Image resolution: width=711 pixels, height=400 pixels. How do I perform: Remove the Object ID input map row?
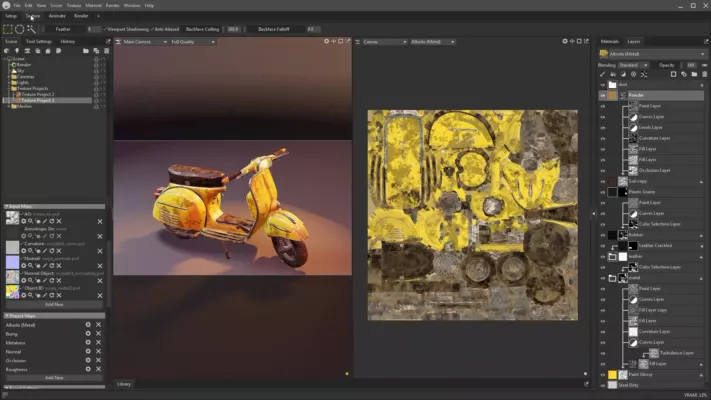[100, 296]
